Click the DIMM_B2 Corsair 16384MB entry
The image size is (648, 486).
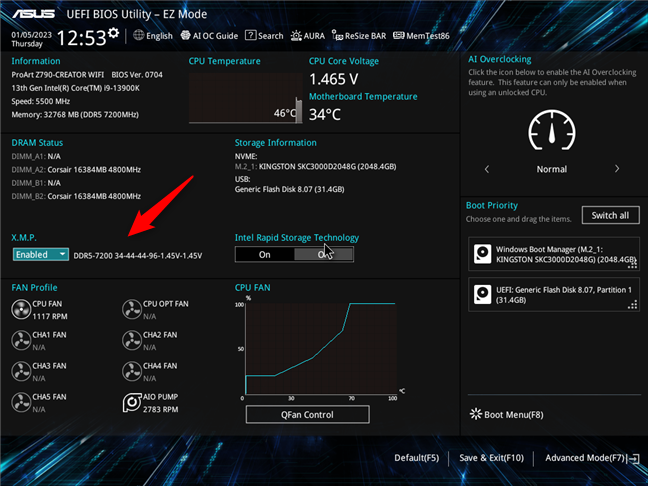(76, 196)
